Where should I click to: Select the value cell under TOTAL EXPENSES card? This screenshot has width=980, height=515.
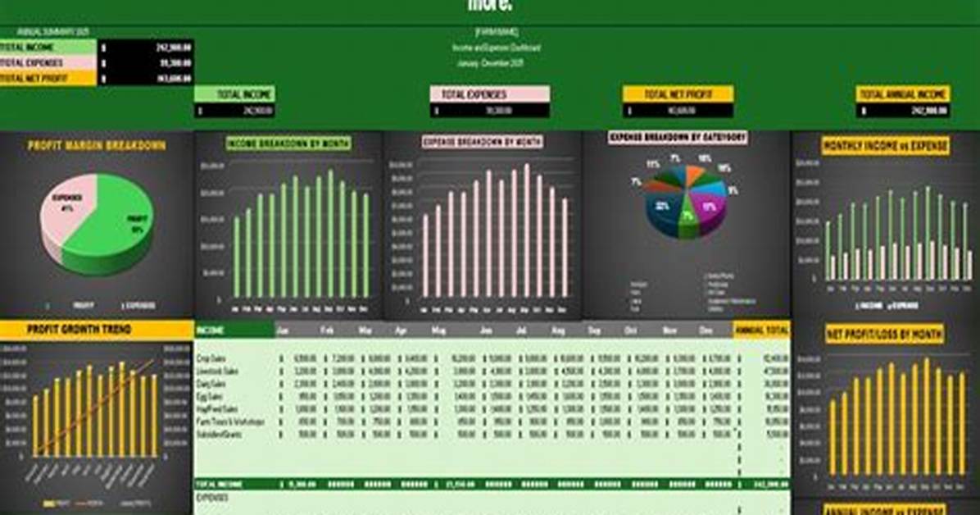coord(489,110)
